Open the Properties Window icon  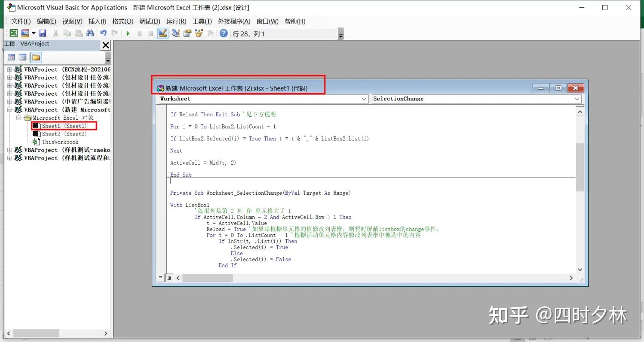[187, 33]
